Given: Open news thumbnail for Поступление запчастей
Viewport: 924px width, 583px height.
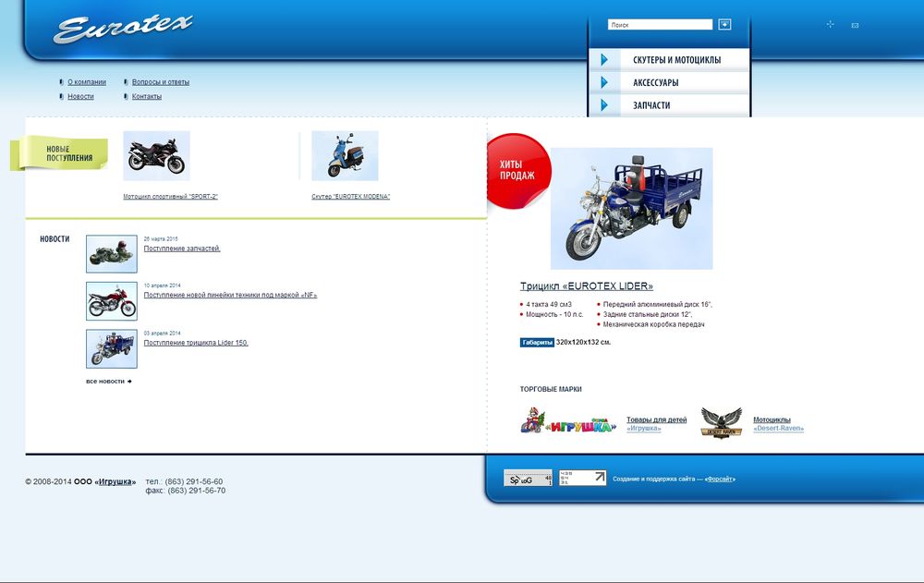Looking at the screenshot, I should coord(112,254).
